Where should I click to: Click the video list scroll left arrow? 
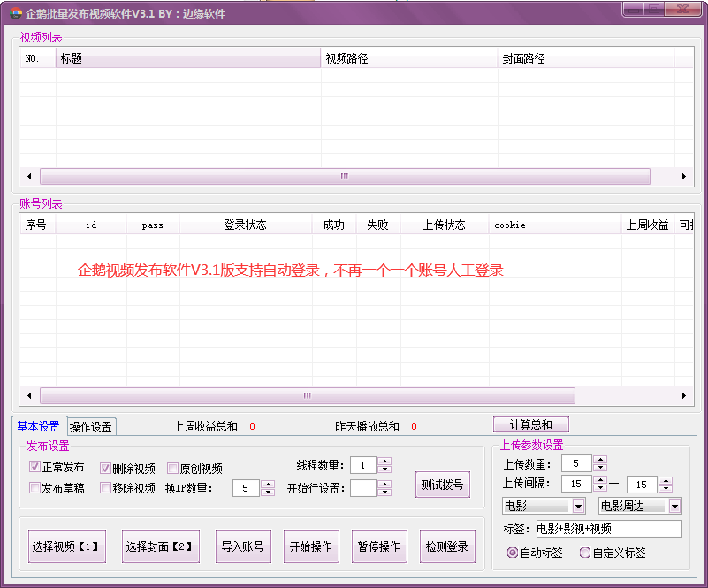(x=29, y=176)
